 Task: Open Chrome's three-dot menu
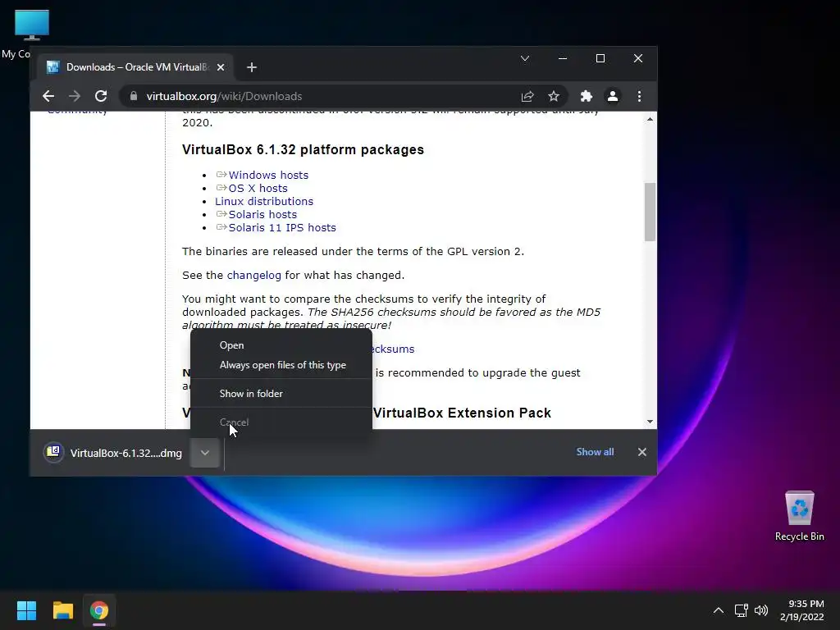[x=639, y=97]
